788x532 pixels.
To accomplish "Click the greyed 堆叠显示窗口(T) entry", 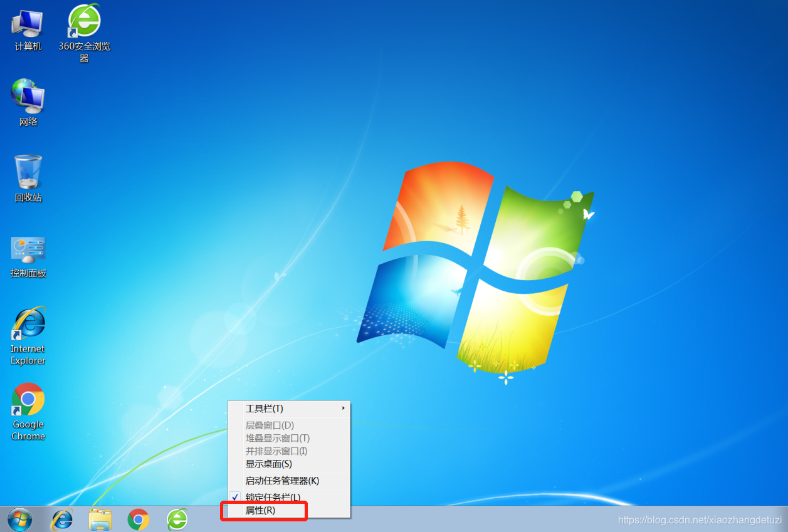I will pos(288,438).
